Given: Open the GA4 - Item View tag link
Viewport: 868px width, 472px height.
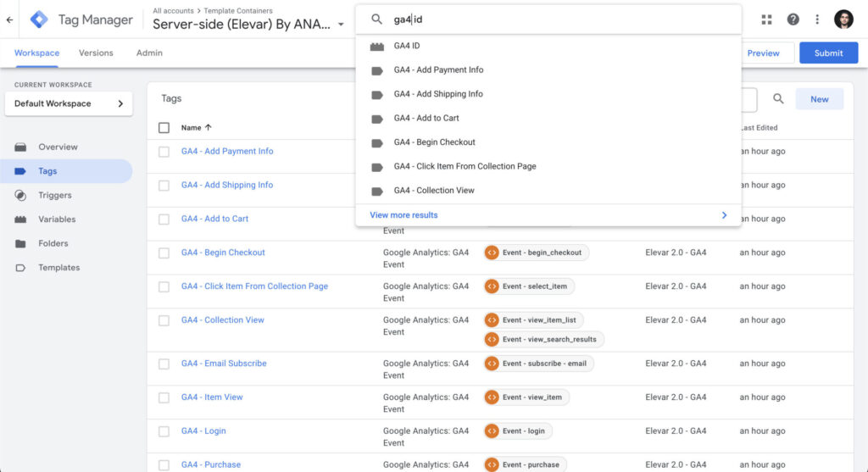Looking at the screenshot, I should (x=212, y=397).
